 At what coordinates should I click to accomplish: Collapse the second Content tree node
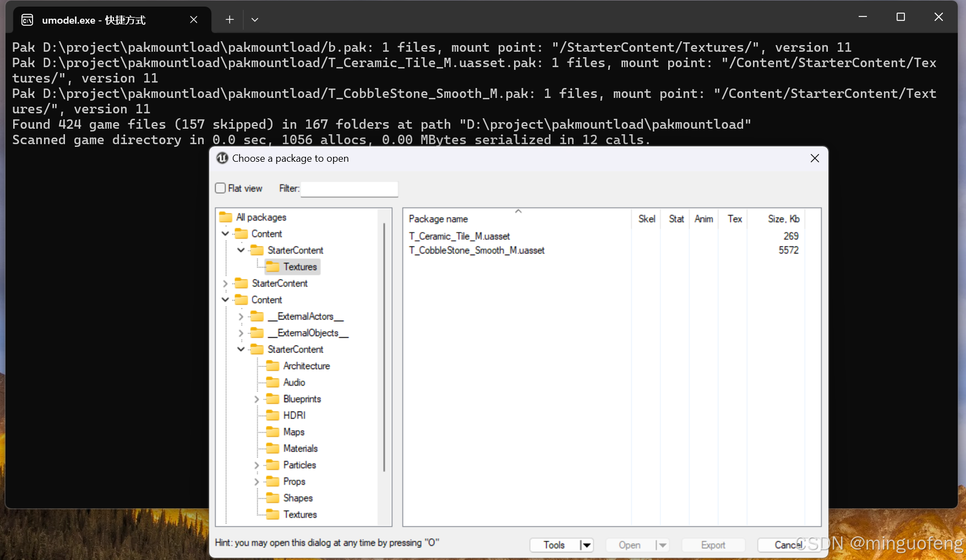pos(225,300)
